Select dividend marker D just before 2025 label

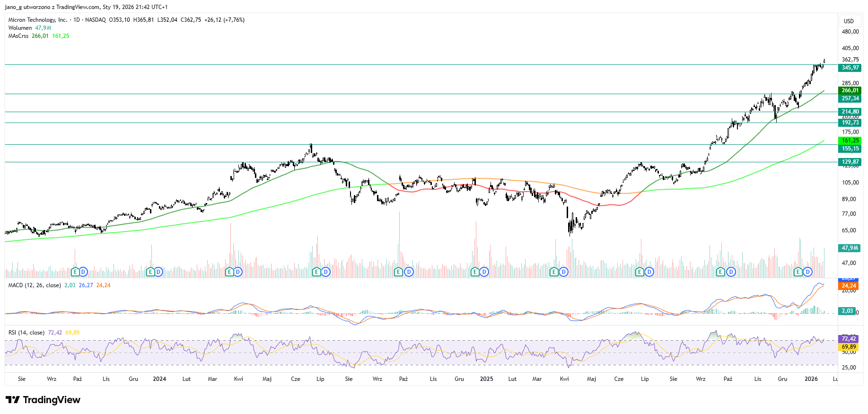pos(484,272)
